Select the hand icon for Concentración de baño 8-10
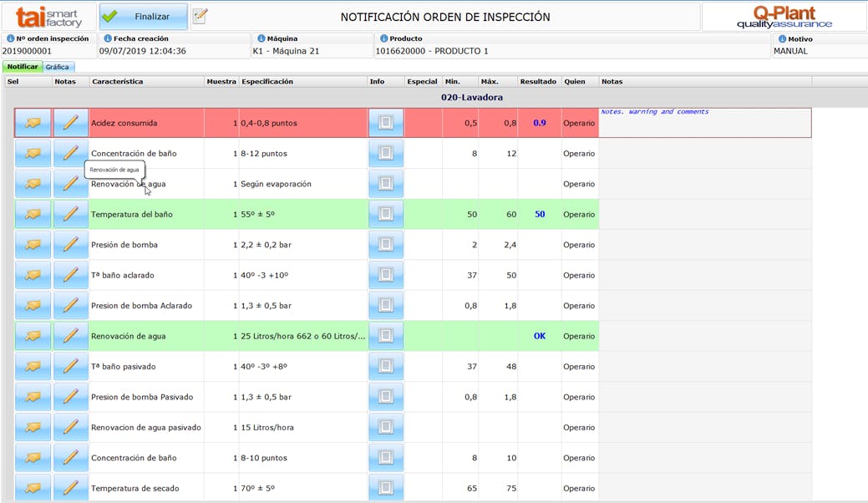The width and height of the screenshot is (868, 503). (x=33, y=458)
